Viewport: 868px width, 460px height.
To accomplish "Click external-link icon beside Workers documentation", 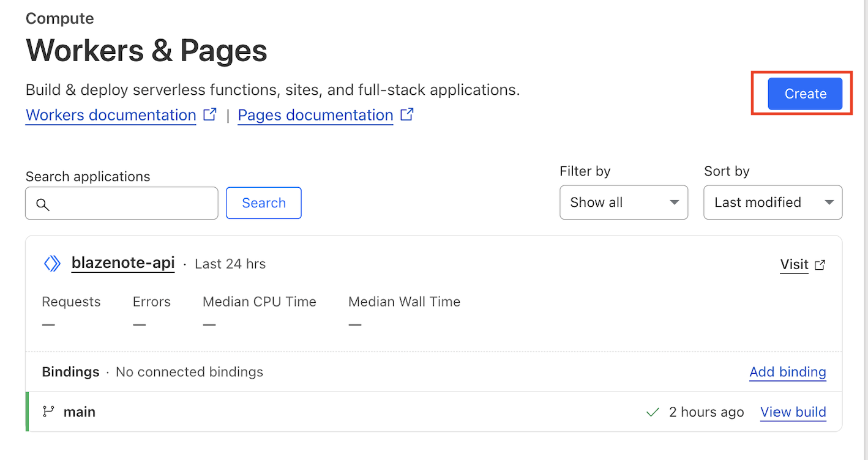I will click(210, 114).
